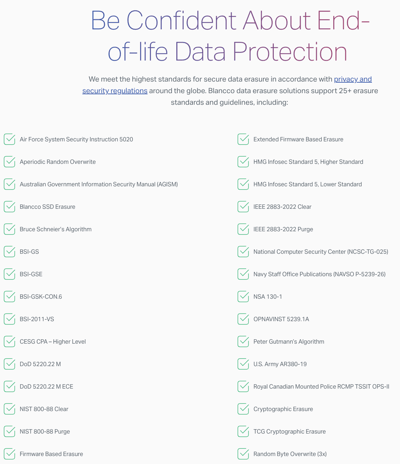This screenshot has height=464, width=400.
Task: Click checkmark icon next to Aperiodic Random Overwrite
Action: [x=9, y=162]
